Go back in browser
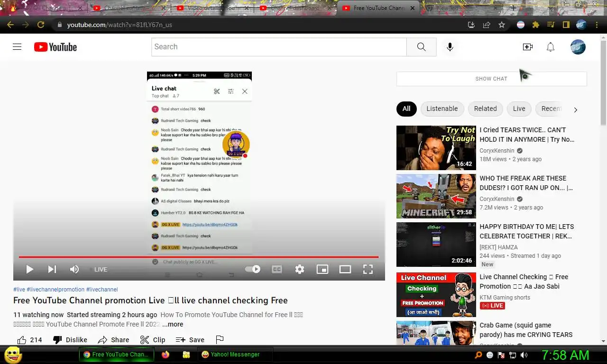The height and width of the screenshot is (364, 607). pyautogui.click(x=10, y=25)
